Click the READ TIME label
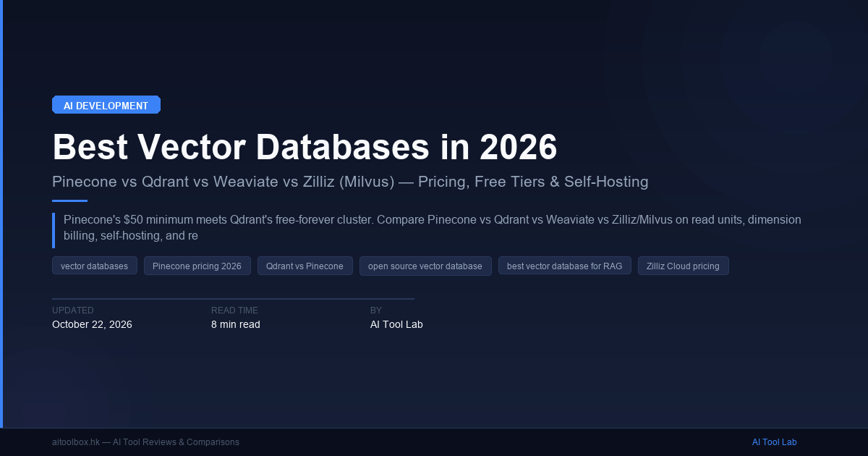The height and width of the screenshot is (456, 868). 234,310
